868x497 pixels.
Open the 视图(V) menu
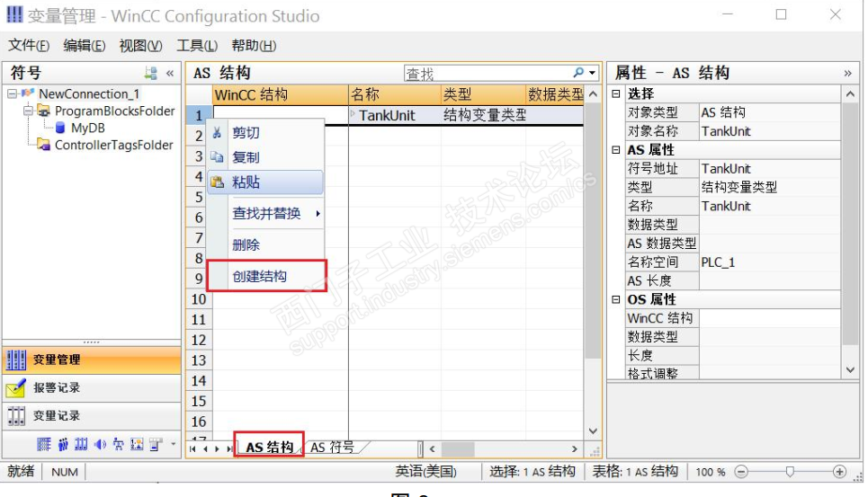(140, 45)
